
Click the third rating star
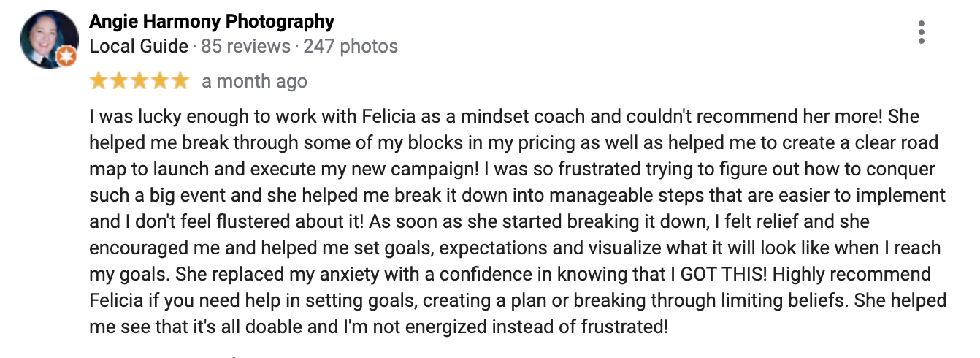point(139,82)
